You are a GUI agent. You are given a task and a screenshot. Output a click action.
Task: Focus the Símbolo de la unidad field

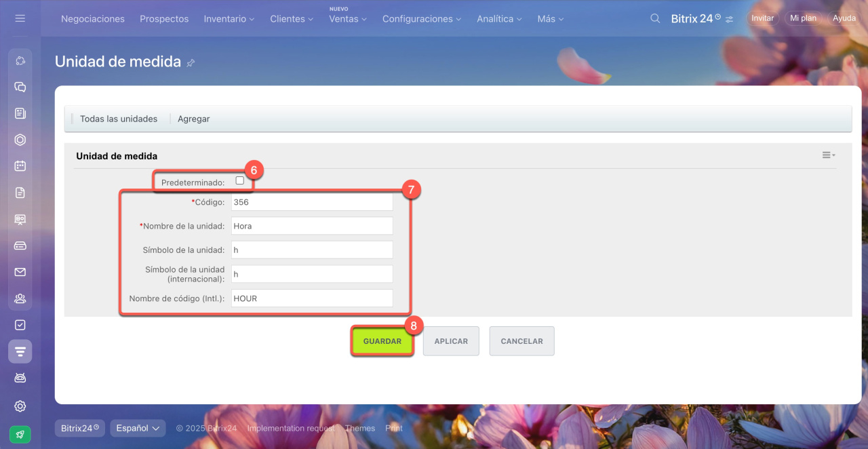pos(312,250)
